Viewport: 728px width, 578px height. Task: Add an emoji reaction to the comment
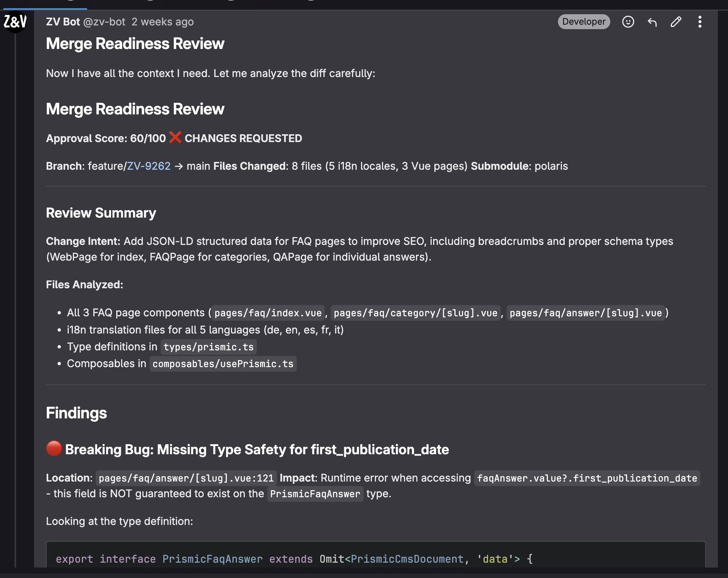pos(628,22)
